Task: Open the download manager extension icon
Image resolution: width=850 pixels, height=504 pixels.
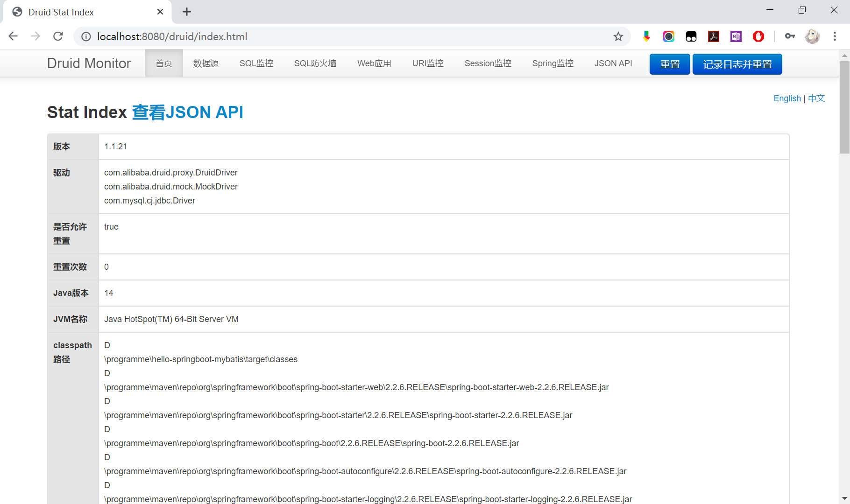Action: [646, 36]
